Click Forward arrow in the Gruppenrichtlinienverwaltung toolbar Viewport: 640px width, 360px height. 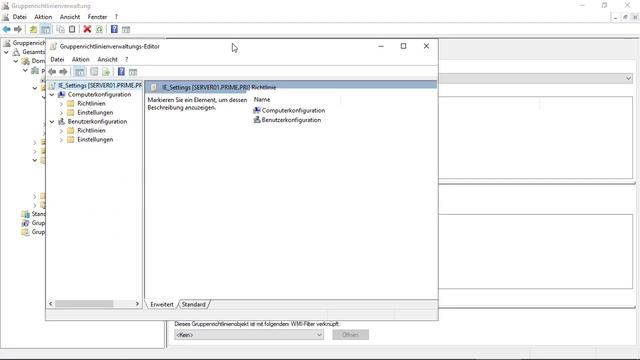[18, 29]
